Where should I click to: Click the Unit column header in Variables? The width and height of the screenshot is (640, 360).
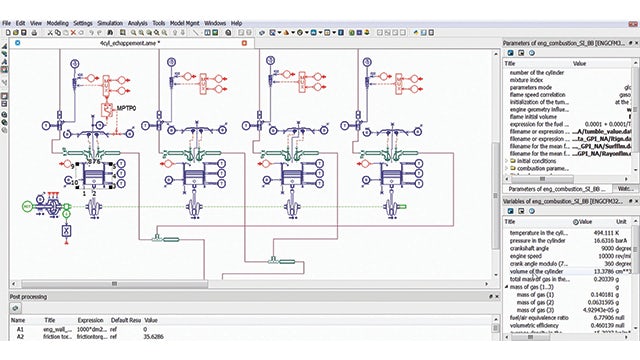pos(621,222)
